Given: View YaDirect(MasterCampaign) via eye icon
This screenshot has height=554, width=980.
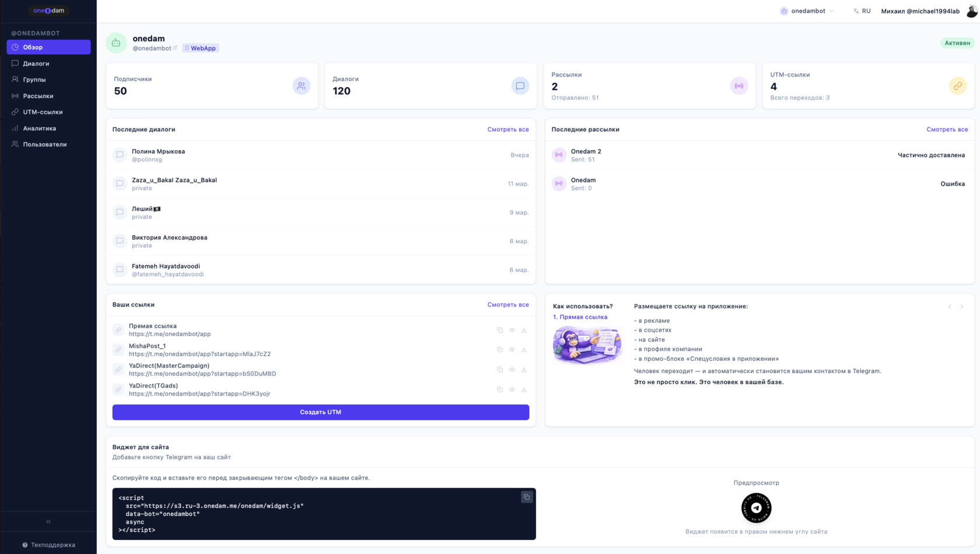Looking at the screenshot, I should (512, 370).
